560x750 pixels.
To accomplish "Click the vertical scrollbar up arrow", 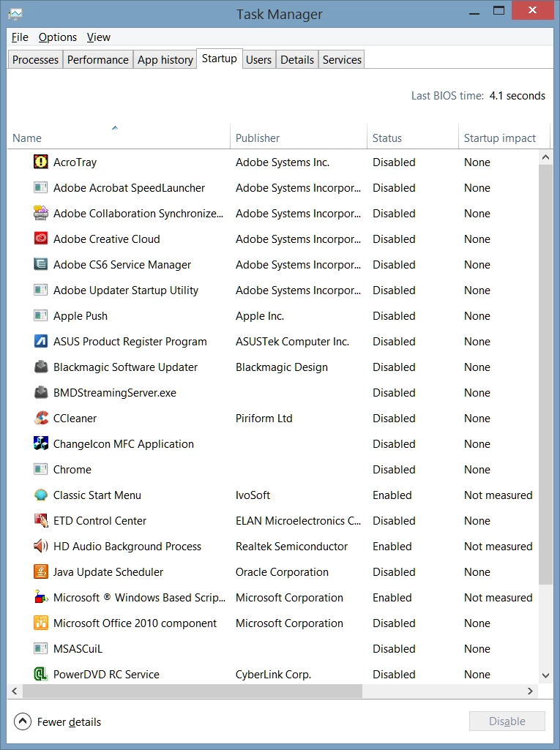I will (545, 157).
